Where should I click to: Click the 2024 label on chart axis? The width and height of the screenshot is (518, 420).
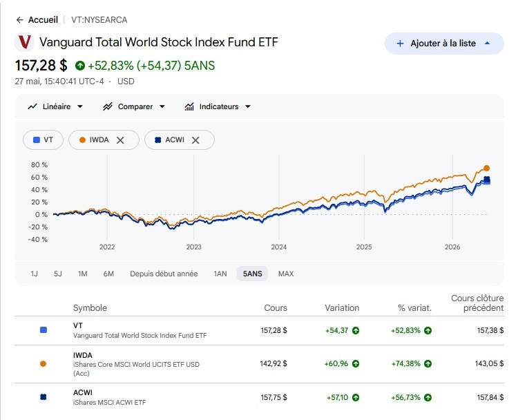(279, 247)
